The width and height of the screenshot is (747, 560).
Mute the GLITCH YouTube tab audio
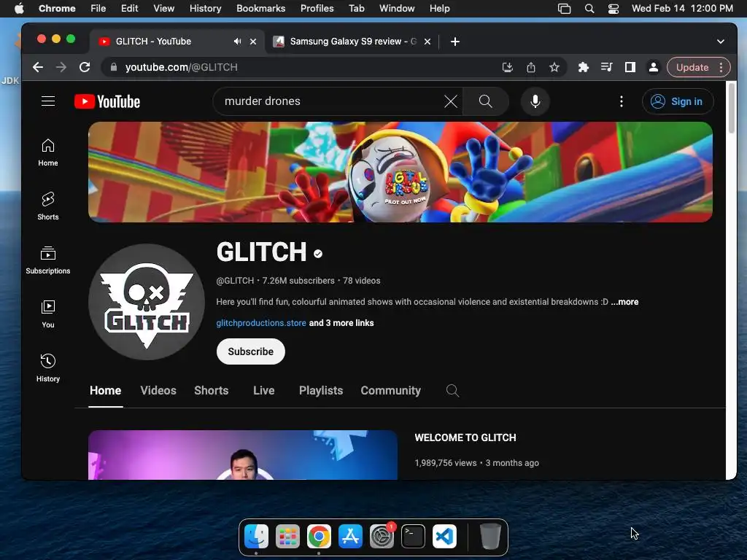pyautogui.click(x=237, y=42)
